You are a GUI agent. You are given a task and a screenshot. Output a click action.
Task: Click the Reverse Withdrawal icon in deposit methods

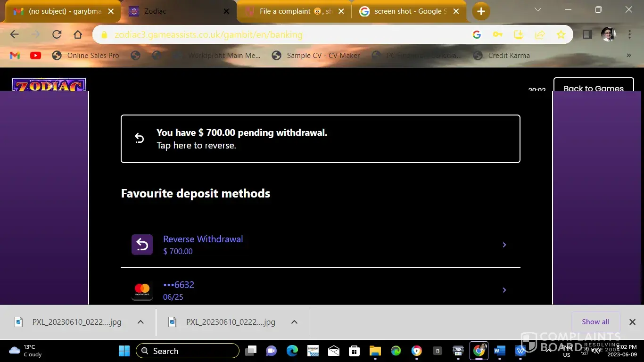point(142,245)
